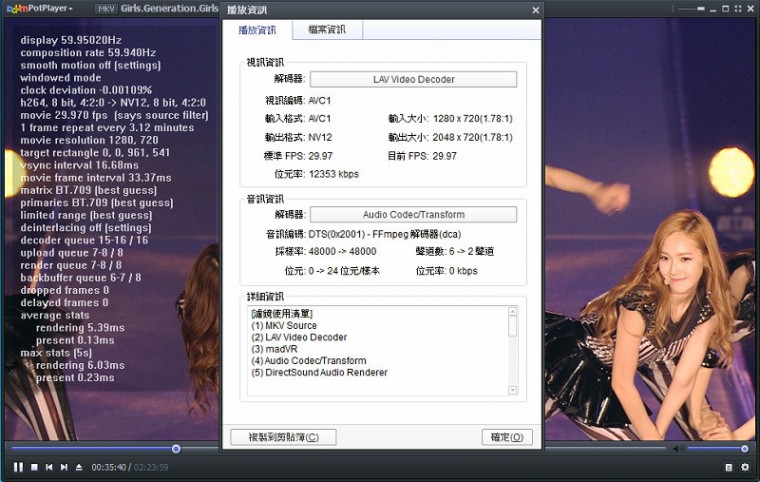Mute audio with the speaker icon

pos(676,448)
